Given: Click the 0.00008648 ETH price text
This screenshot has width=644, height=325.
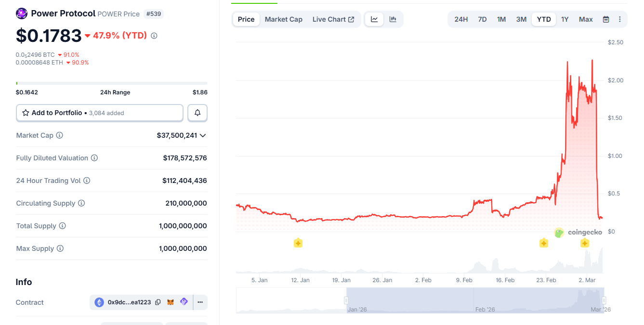Looking at the screenshot, I should point(39,63).
